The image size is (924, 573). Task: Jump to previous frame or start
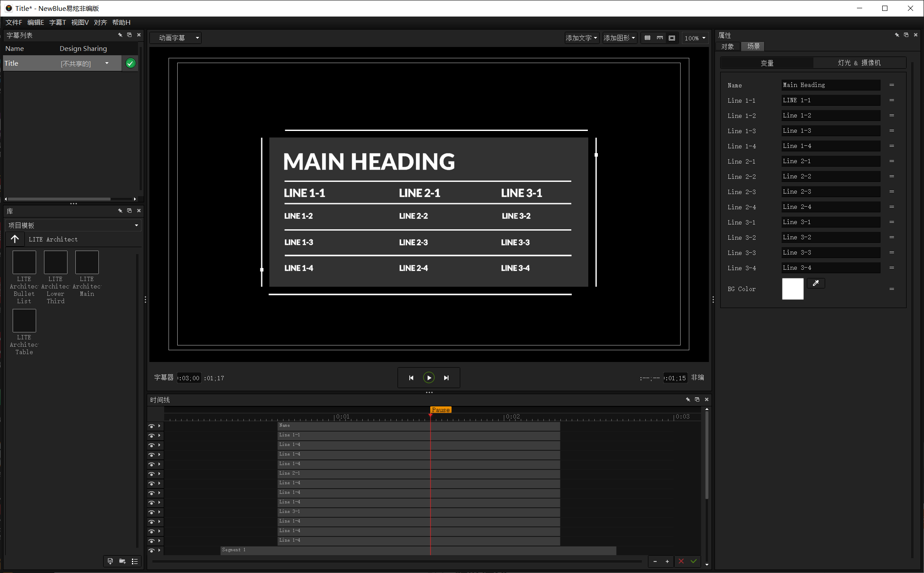click(x=411, y=378)
